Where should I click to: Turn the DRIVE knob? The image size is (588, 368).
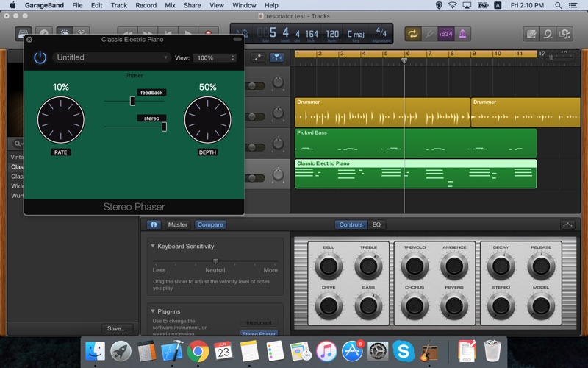[x=329, y=305]
